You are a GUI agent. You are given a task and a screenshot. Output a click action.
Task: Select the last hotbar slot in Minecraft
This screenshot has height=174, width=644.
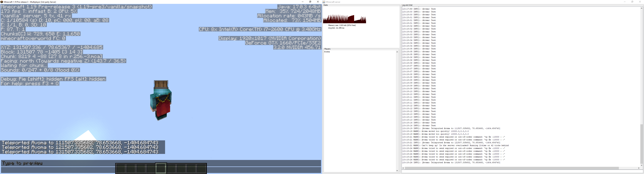(201, 168)
